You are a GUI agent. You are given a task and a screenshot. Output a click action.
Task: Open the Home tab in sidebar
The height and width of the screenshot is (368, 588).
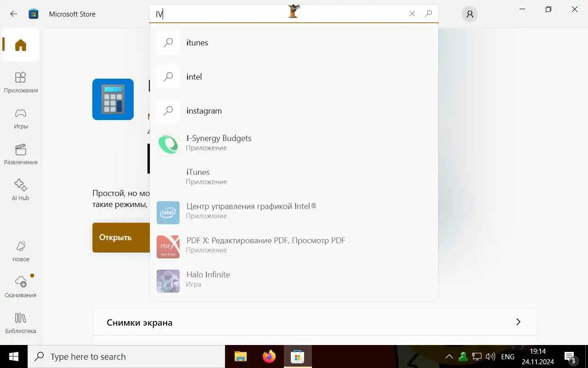[21, 45]
